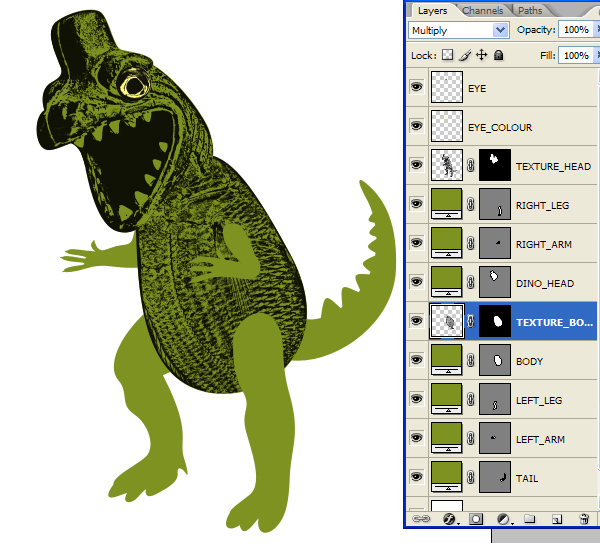Select the EYE layer name

click(477, 88)
